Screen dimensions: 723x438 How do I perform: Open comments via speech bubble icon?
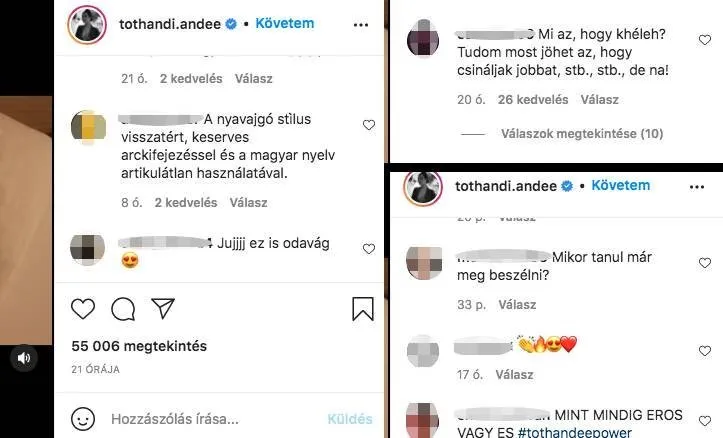(x=123, y=308)
